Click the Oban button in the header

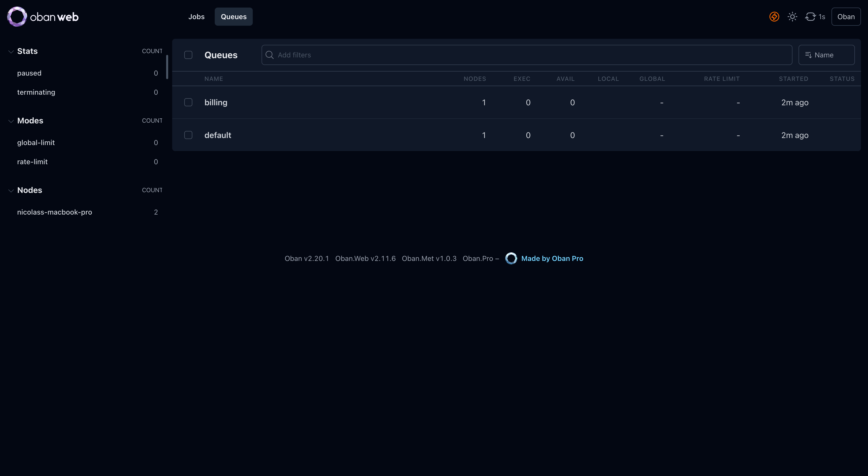click(x=846, y=16)
